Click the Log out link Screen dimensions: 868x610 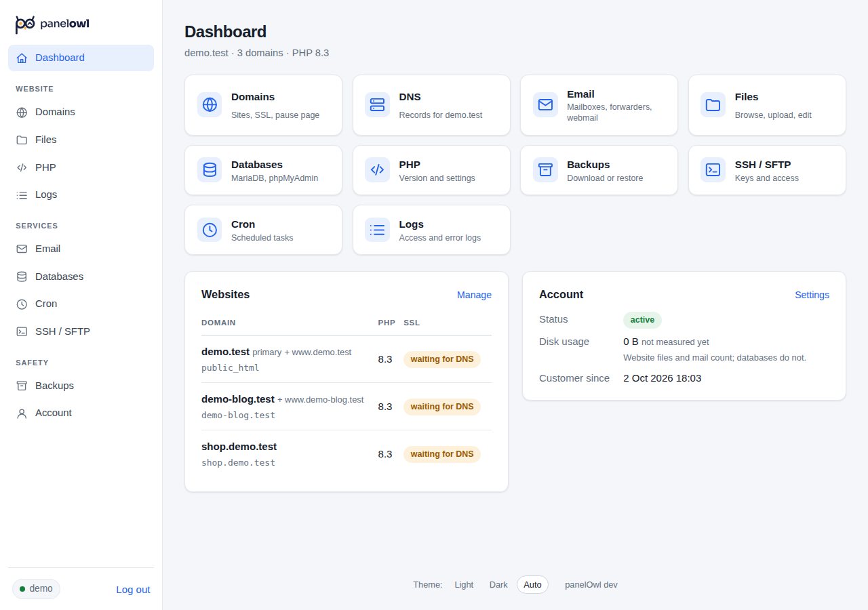(133, 590)
